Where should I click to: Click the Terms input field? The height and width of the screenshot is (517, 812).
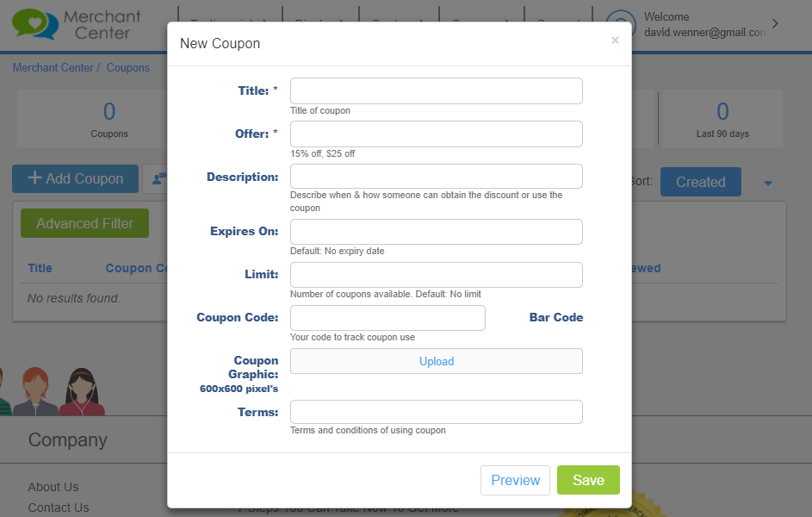click(x=436, y=412)
